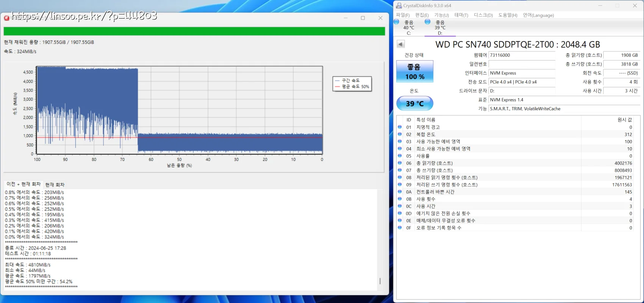The height and width of the screenshot is (303, 644).
Task: Switch to the 현재 회차 tab
Action: tap(55, 185)
